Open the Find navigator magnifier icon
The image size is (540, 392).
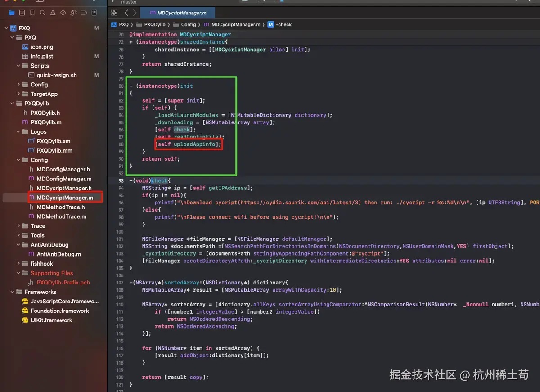click(x=43, y=13)
